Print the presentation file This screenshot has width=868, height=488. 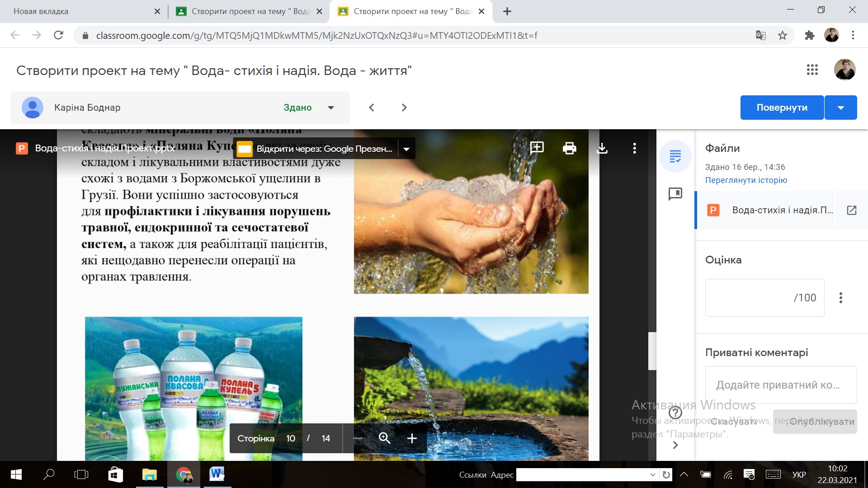tap(569, 148)
